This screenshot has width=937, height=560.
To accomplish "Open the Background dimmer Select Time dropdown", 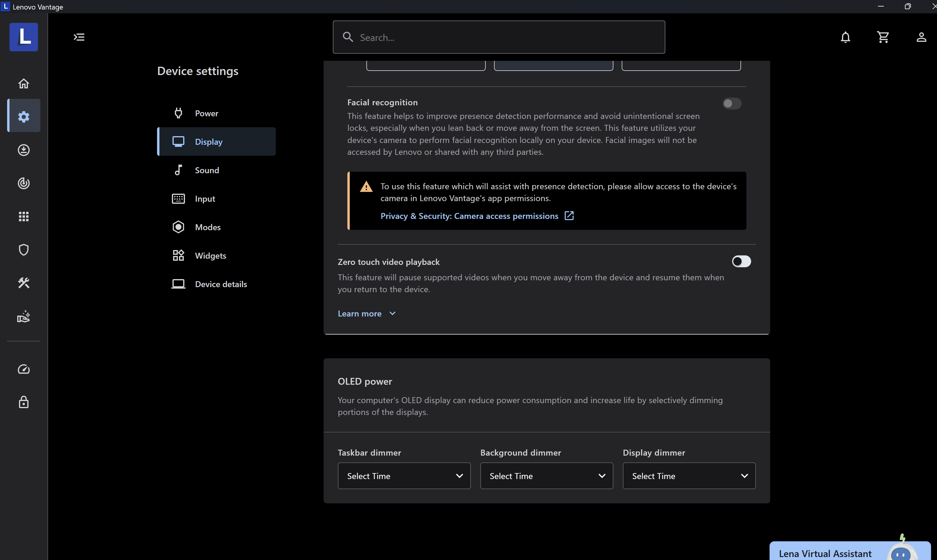I will coord(546,476).
